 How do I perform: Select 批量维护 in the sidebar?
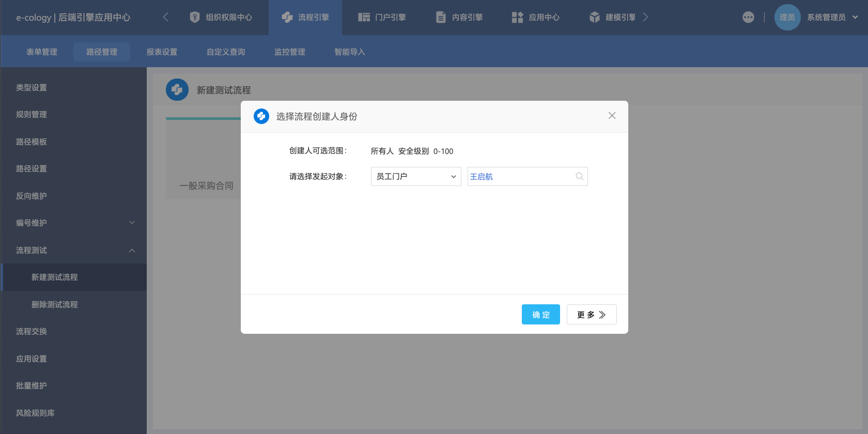coord(73,385)
